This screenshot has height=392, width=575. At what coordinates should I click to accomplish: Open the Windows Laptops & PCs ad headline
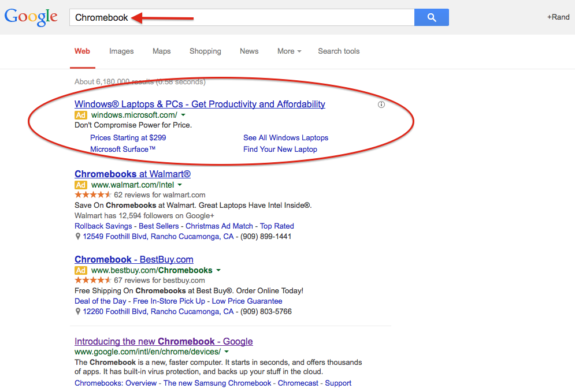pos(200,104)
